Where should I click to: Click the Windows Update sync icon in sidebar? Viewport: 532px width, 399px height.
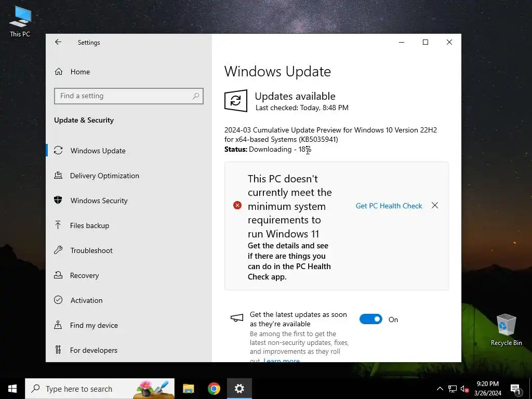pos(58,150)
